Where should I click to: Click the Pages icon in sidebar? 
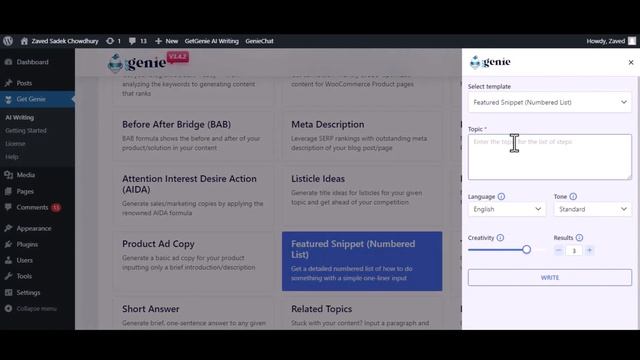tap(8, 191)
